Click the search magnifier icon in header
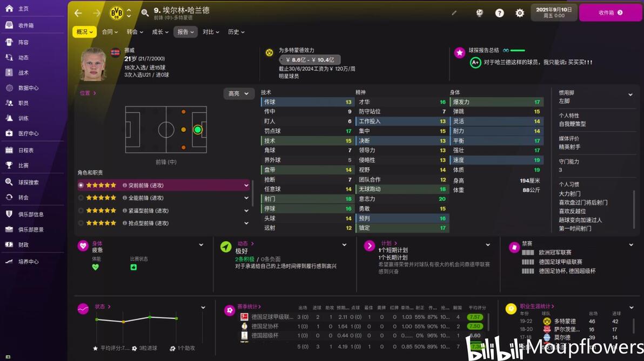The width and height of the screenshot is (644, 361). tap(145, 13)
